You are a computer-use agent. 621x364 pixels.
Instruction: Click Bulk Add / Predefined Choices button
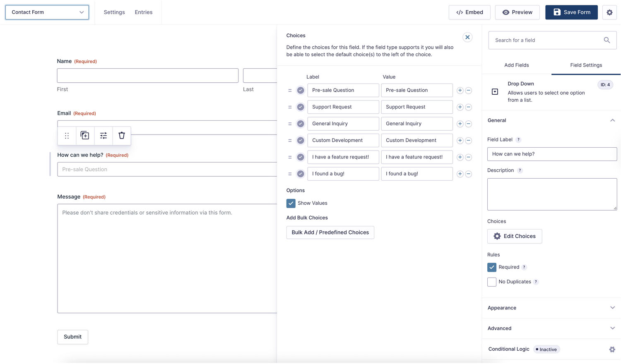click(x=330, y=232)
